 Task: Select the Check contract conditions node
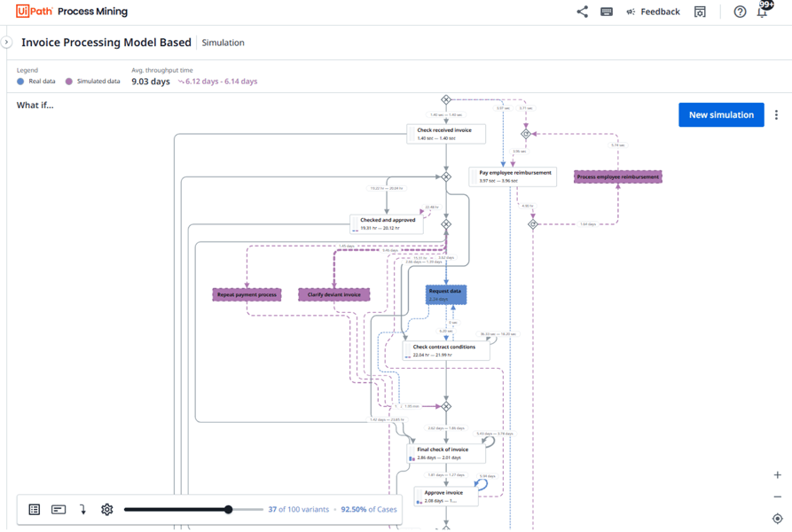(446, 351)
